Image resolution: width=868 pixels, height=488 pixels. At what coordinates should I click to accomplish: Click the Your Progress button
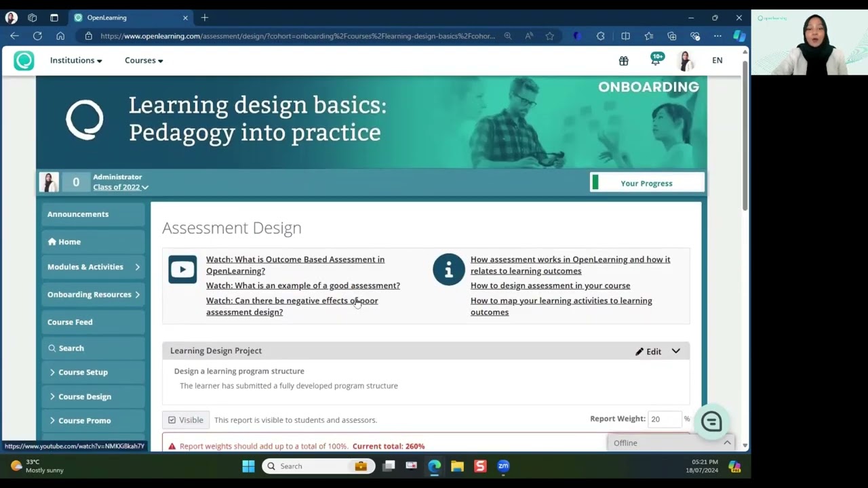click(x=647, y=183)
